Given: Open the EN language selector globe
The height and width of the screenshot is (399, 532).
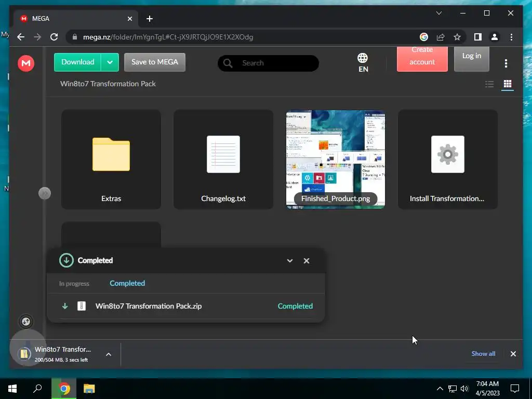Looking at the screenshot, I should pos(363,62).
